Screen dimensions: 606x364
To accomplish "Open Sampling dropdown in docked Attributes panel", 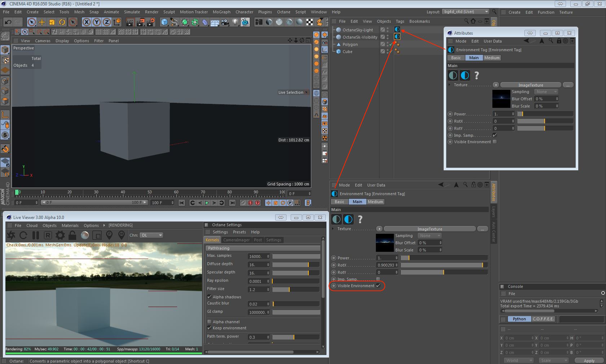I will 430,236.
